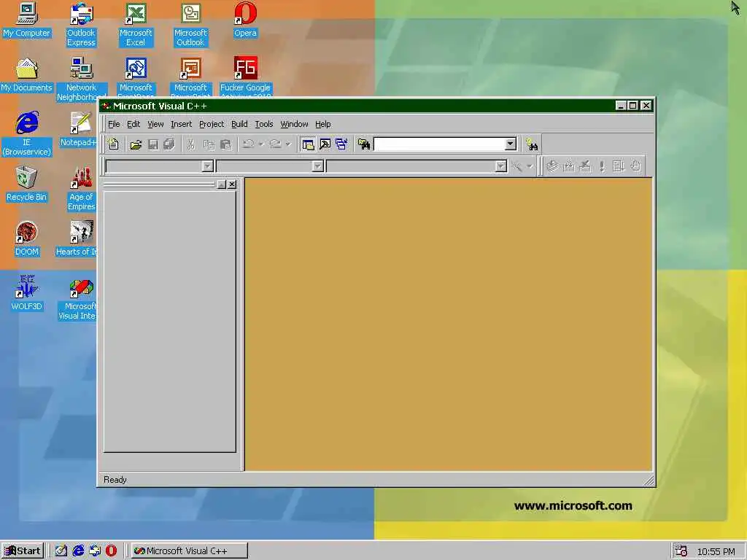
Task: Toggle the Workspace pane button in toolbar
Action: coord(309,144)
